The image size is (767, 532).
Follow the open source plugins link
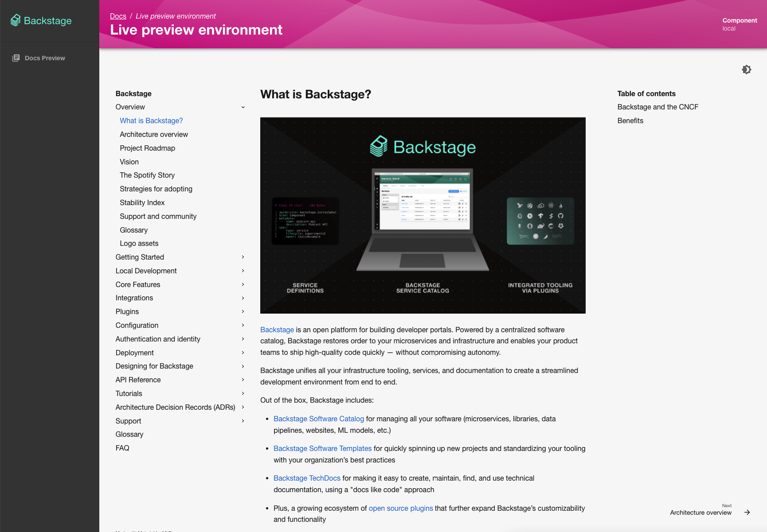click(401, 509)
